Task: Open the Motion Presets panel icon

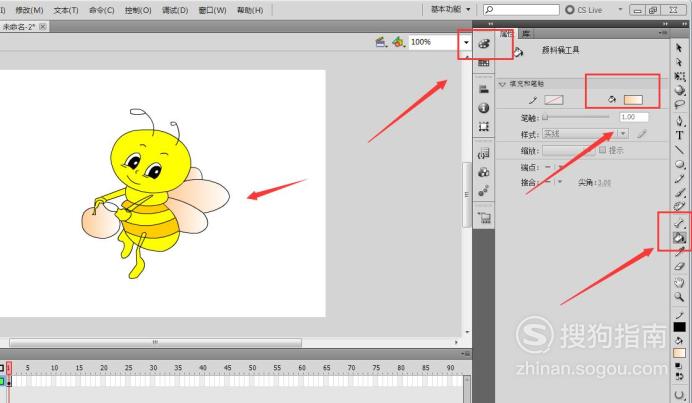Action: (484, 191)
